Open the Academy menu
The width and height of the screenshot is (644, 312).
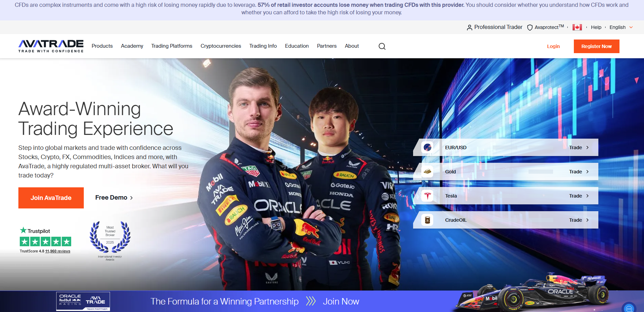point(132,46)
